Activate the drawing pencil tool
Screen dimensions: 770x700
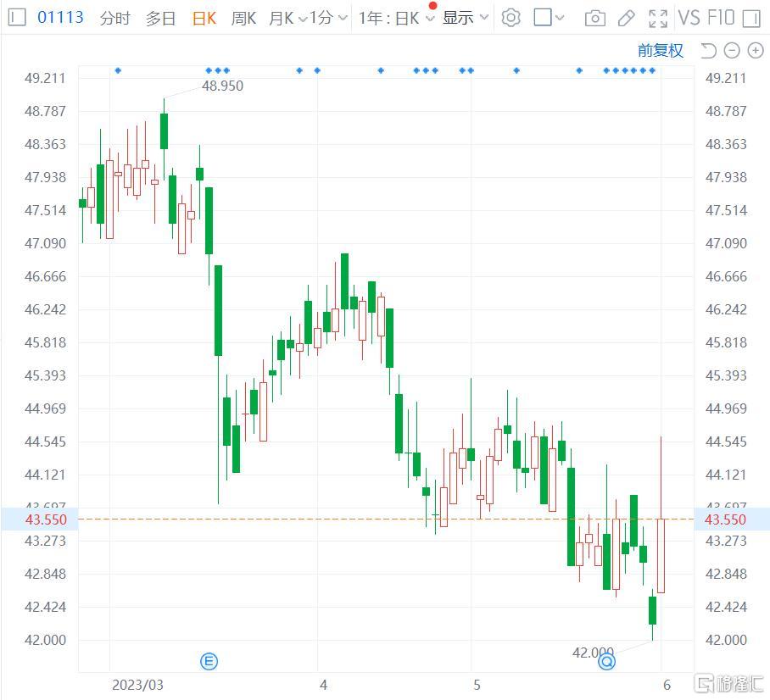tap(626, 19)
